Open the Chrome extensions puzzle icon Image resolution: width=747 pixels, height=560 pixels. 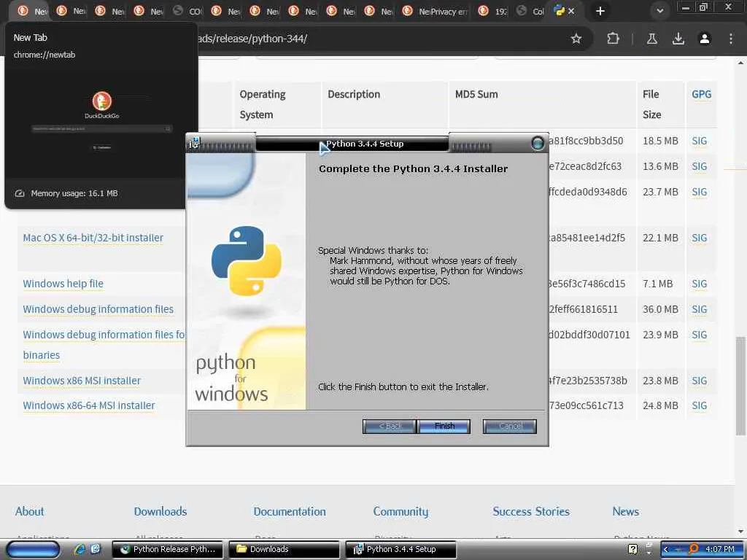click(x=613, y=39)
